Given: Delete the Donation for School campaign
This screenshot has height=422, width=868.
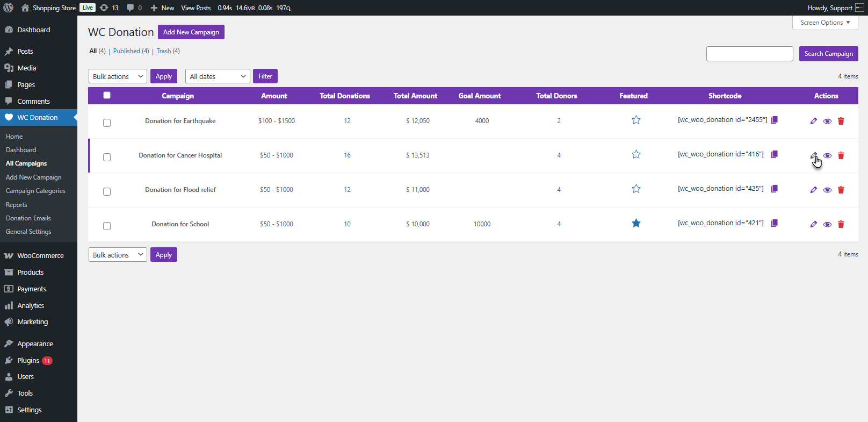Looking at the screenshot, I should tap(841, 224).
